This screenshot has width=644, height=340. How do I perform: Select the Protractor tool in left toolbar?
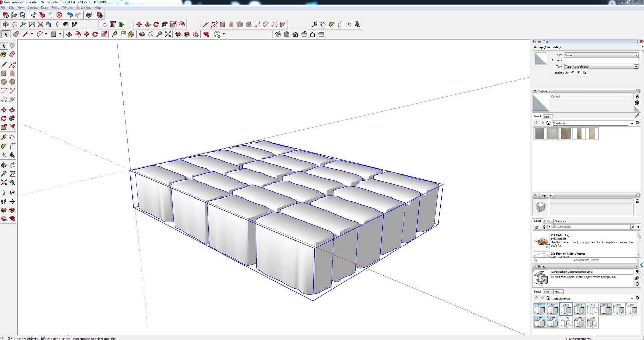4,146
